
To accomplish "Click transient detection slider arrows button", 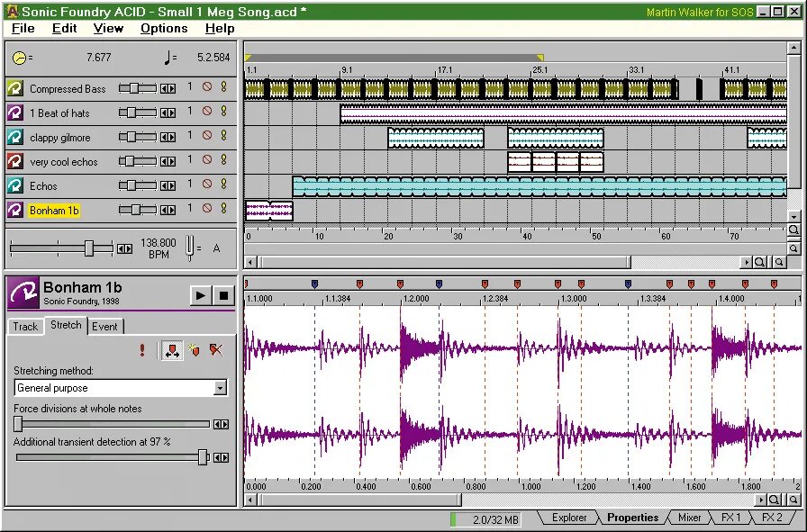I will [x=222, y=458].
